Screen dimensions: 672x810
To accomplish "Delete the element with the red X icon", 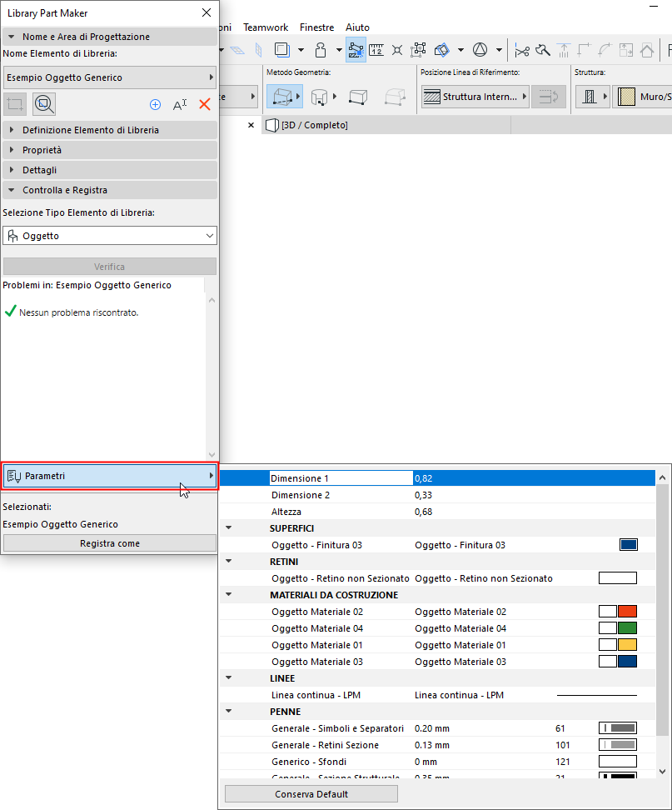I will point(207,103).
